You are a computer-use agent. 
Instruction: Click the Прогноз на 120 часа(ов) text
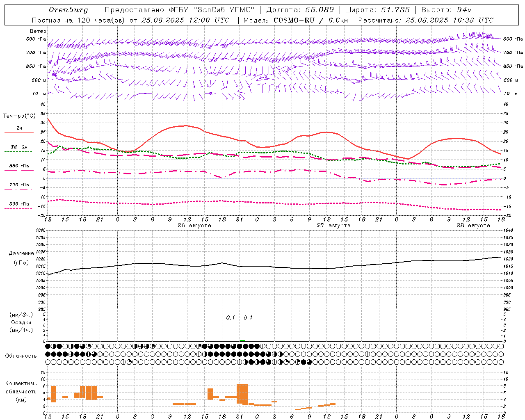pyautogui.click(x=78, y=20)
